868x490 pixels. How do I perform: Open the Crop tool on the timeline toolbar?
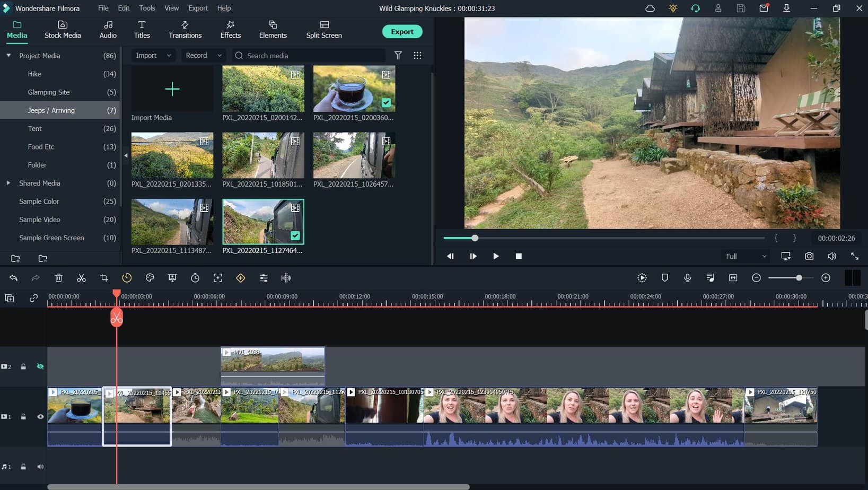104,277
